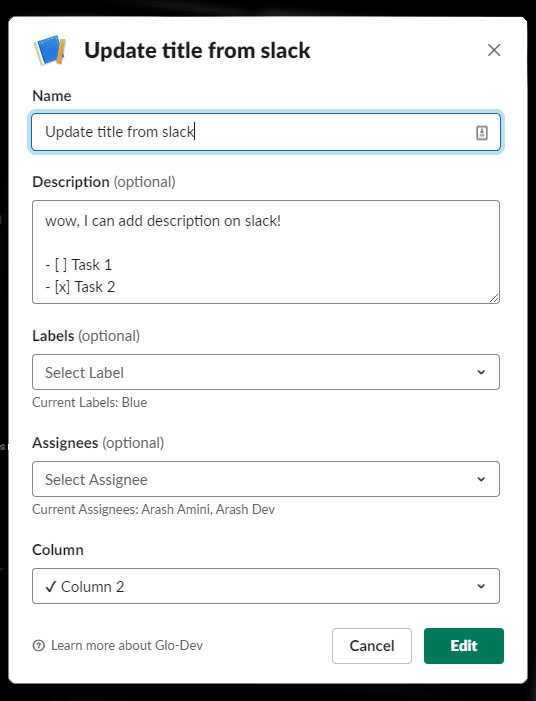The image size is (536, 701).
Task: Click the autofill icon inside Name field
Action: [481, 133]
